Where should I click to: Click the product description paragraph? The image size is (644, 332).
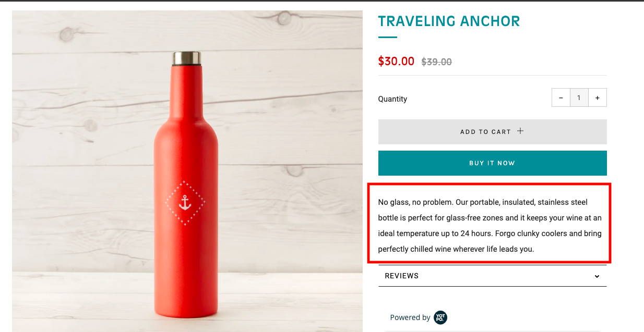(x=490, y=225)
